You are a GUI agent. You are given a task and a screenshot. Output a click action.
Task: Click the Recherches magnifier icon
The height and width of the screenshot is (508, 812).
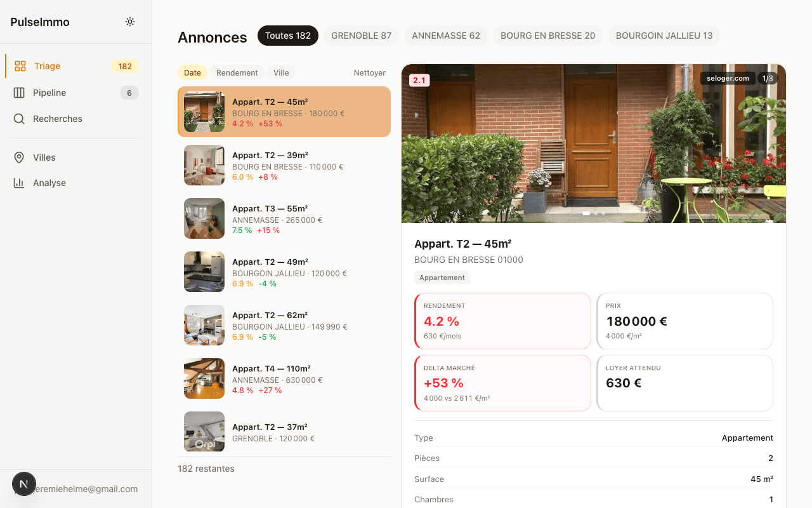[x=18, y=118]
